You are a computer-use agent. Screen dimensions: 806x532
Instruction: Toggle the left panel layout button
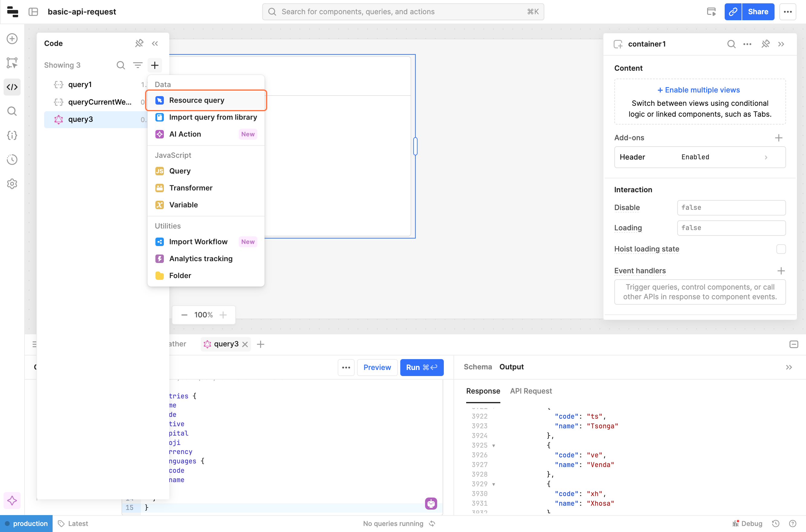click(x=33, y=12)
